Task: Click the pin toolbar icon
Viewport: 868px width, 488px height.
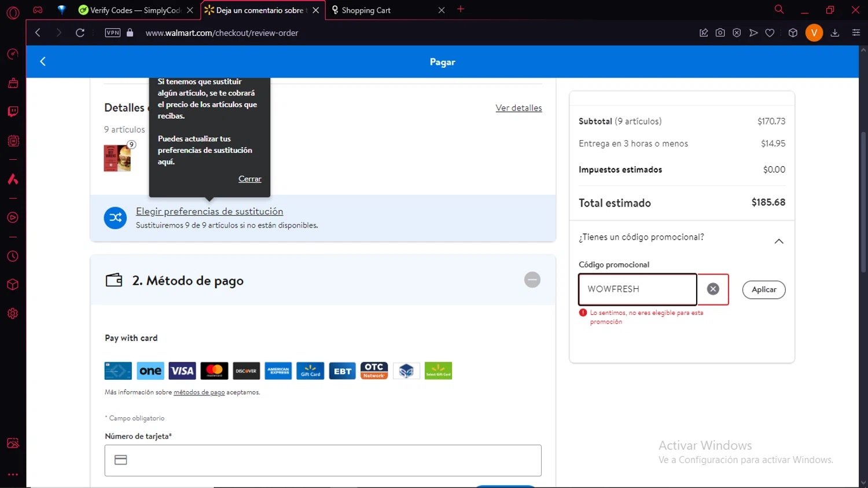Action: pyautogui.click(x=704, y=33)
